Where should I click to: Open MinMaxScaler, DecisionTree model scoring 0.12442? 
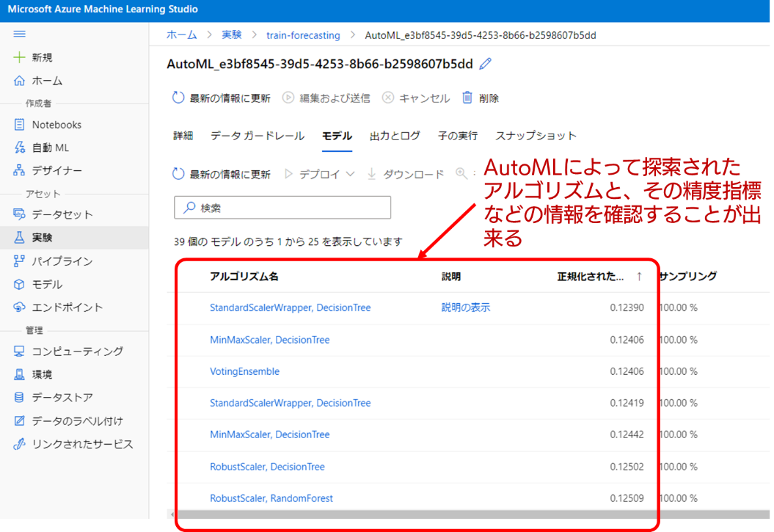point(270,434)
